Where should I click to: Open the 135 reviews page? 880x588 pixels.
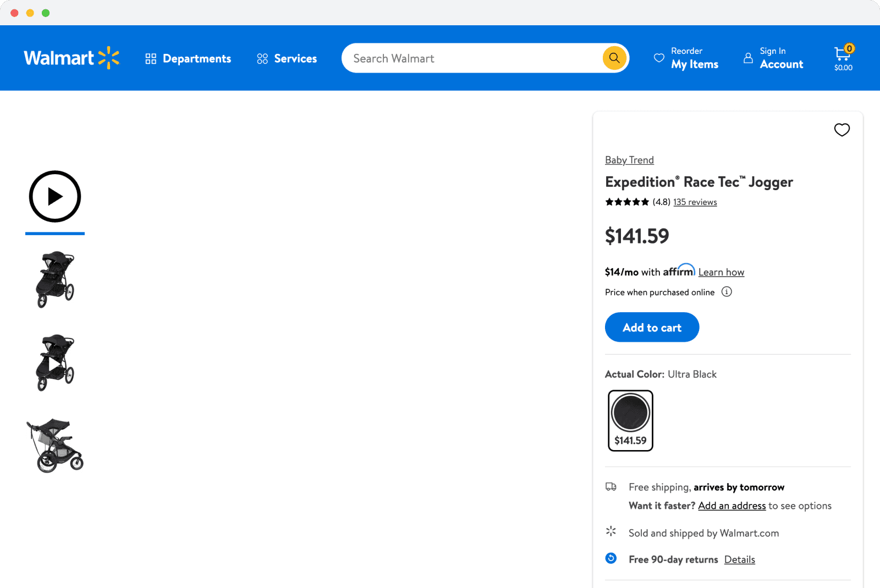695,202
